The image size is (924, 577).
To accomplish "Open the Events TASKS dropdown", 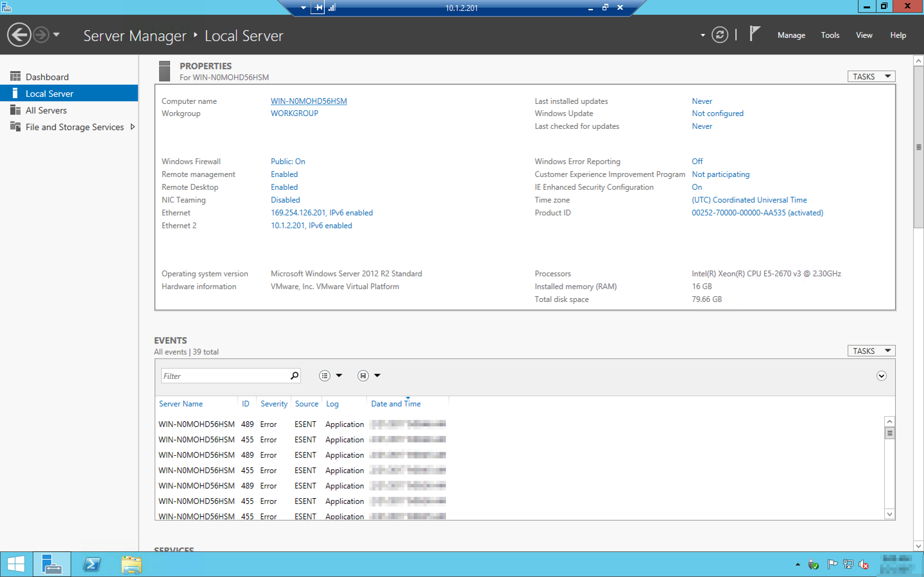I will [871, 351].
